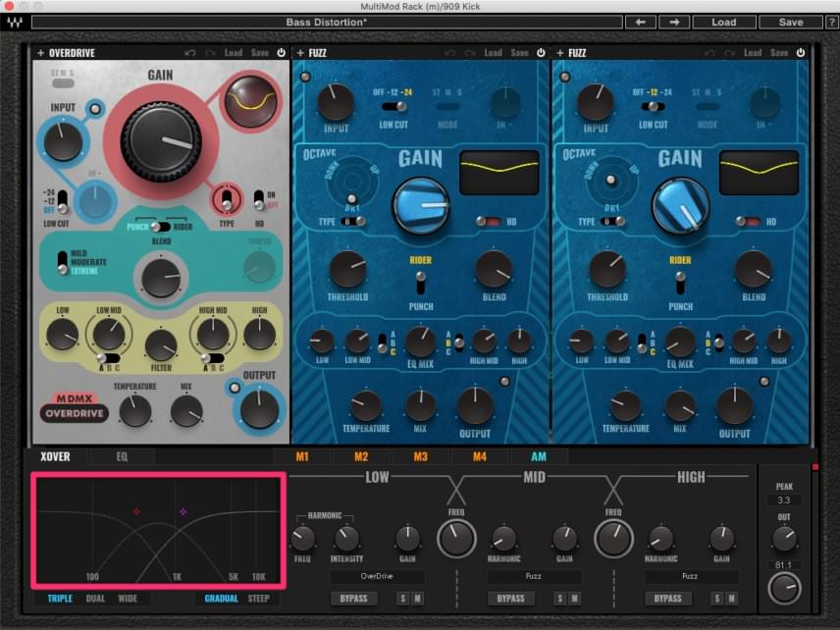840x630 pixels.
Task: Toggle middle Fuzz RIDER/PUNCH switch
Action: click(x=421, y=284)
